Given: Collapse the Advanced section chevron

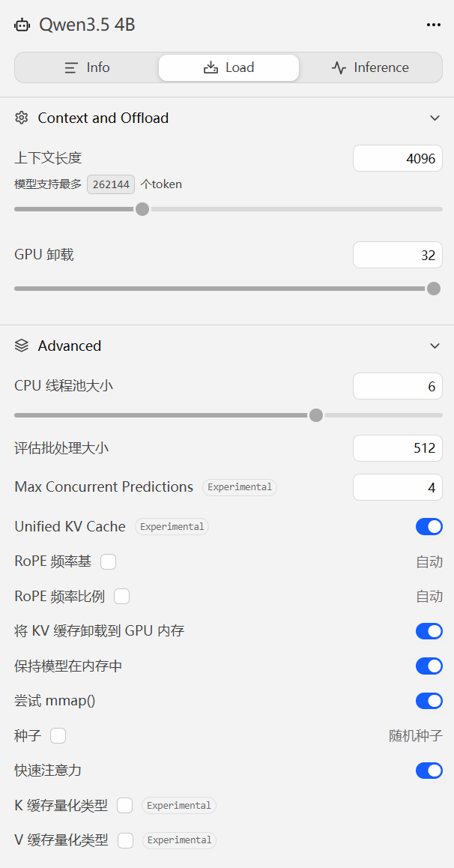Looking at the screenshot, I should click(x=435, y=346).
